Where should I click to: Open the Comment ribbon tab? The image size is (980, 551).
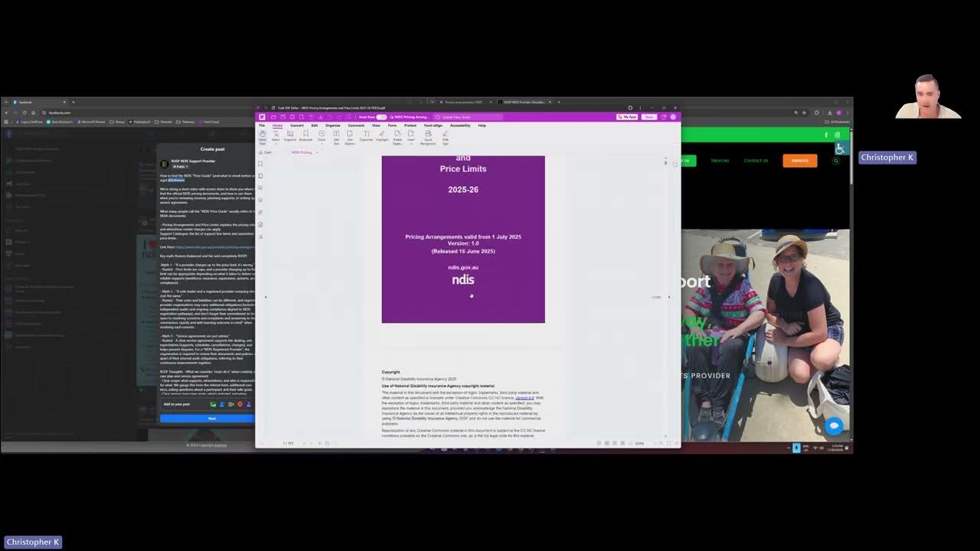click(356, 126)
